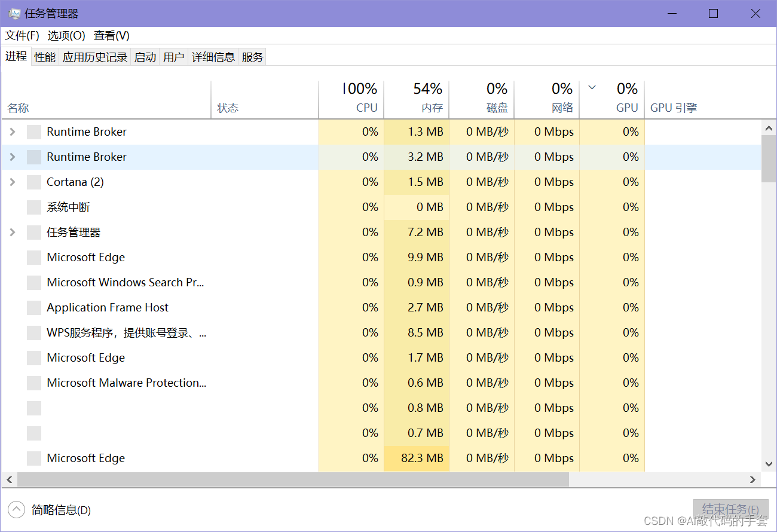Click the icon beside Microsoft Windows Search Pr...
This screenshot has height=532, width=777.
[34, 283]
